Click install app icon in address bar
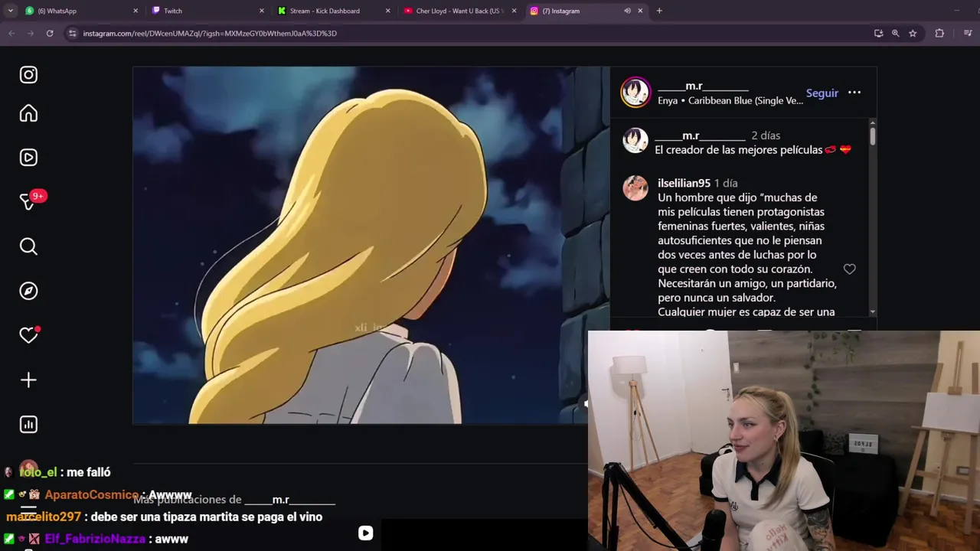Image resolution: width=980 pixels, height=551 pixels. [878, 33]
